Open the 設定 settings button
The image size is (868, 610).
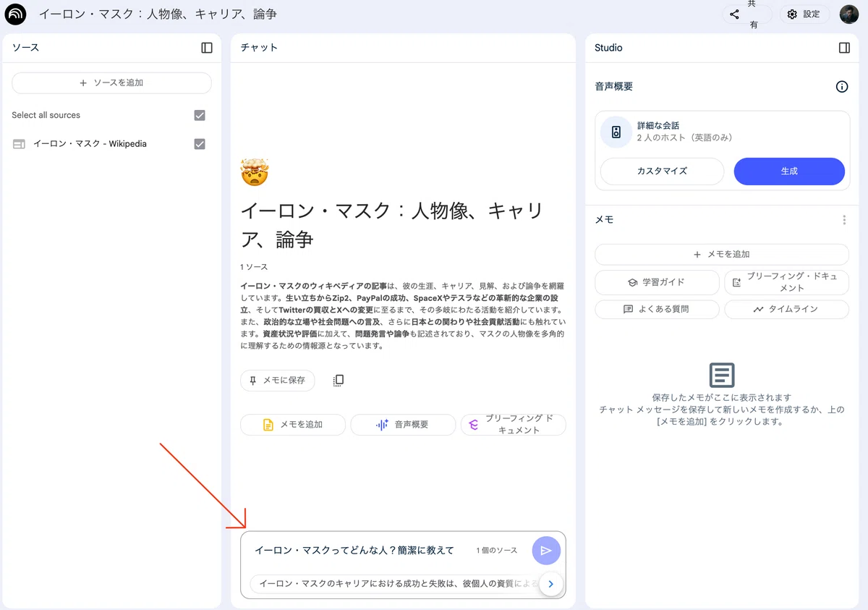point(804,14)
